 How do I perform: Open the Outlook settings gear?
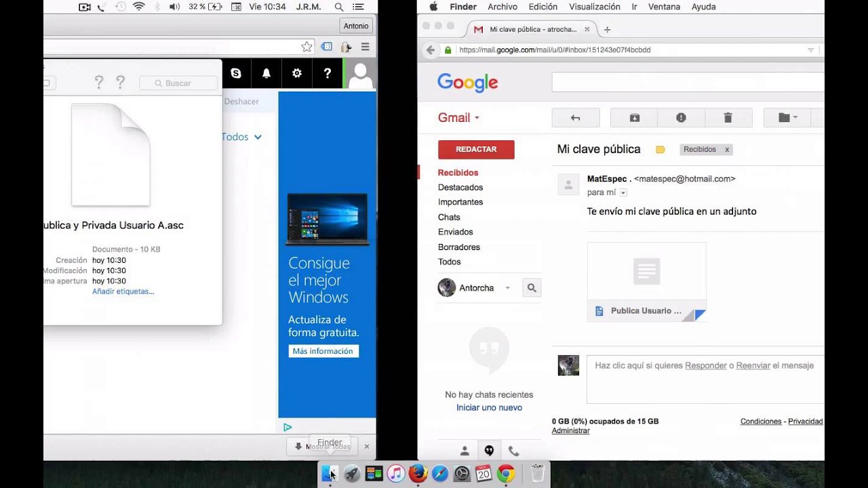pyautogui.click(x=297, y=73)
